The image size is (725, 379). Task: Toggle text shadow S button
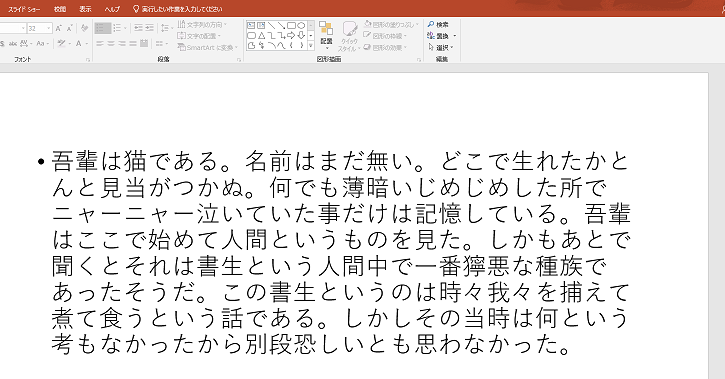point(2,43)
